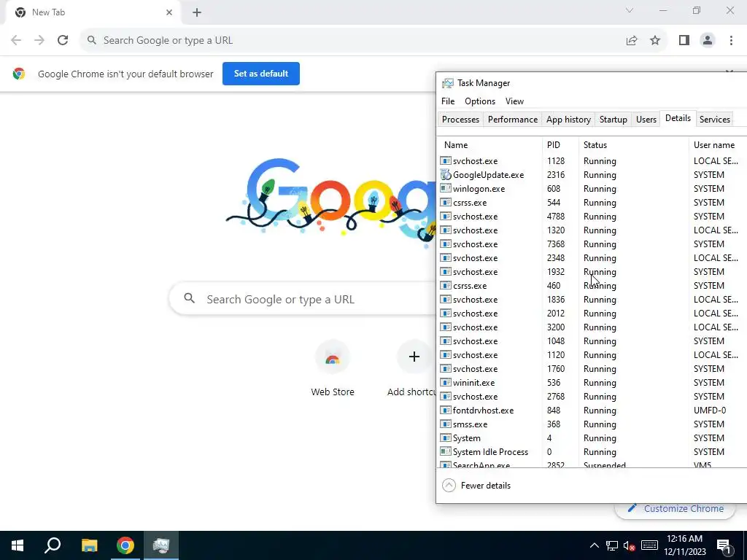Open Task Manager's View menu
747x560 pixels.
pos(514,101)
